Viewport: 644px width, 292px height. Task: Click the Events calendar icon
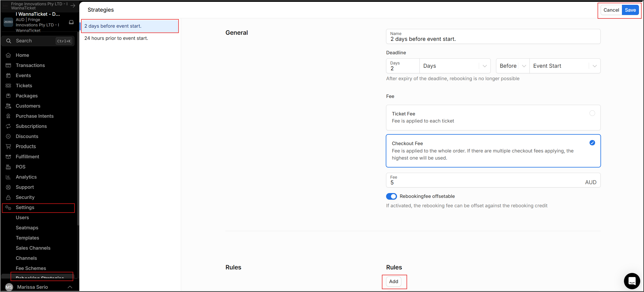(8, 76)
